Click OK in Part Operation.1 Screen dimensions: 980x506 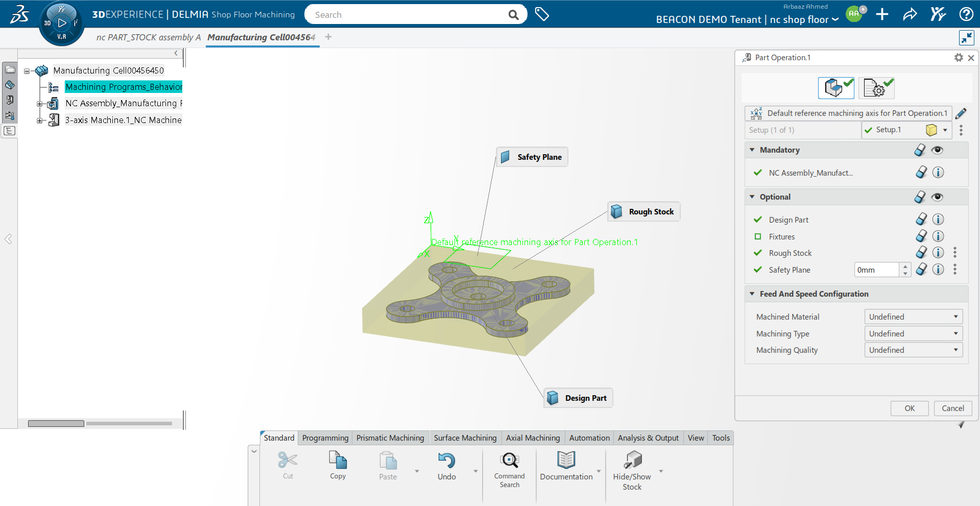coord(910,408)
